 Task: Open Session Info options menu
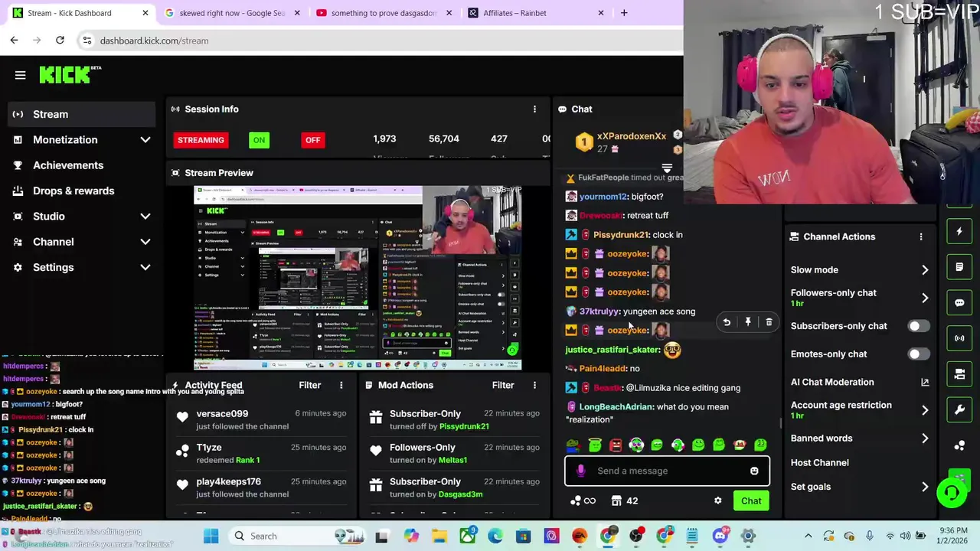[x=534, y=109]
